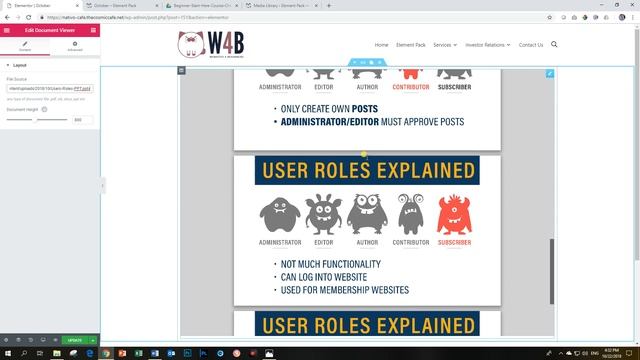Click the browser address bar
This screenshot has width=640, height=360.
(x=294, y=18)
